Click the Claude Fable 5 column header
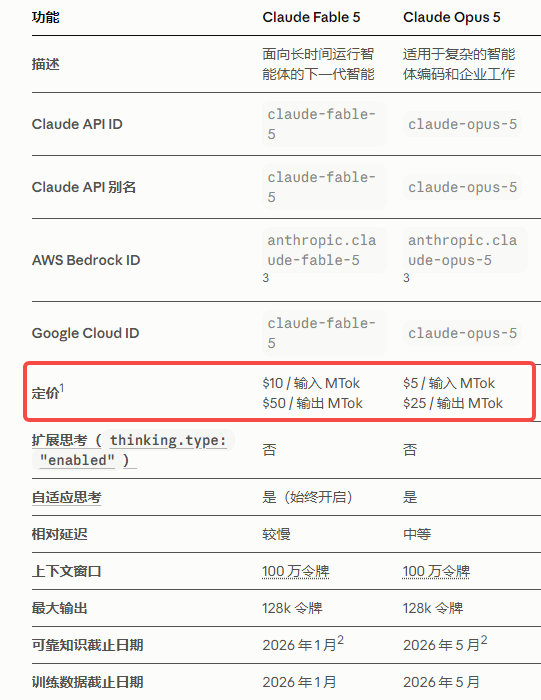The width and height of the screenshot is (541, 700). coord(311,17)
